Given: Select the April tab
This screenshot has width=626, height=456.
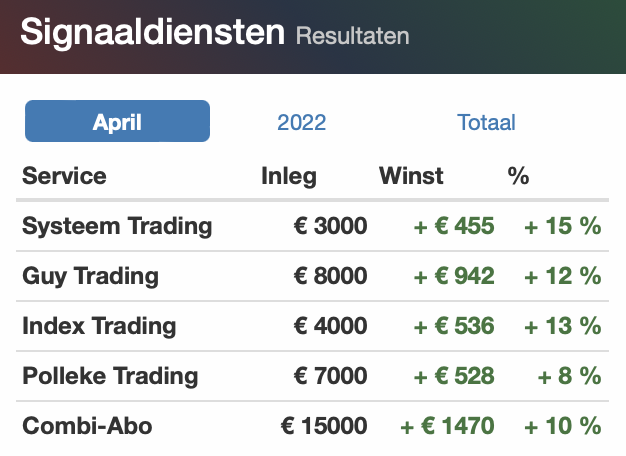Looking at the screenshot, I should [x=117, y=121].
